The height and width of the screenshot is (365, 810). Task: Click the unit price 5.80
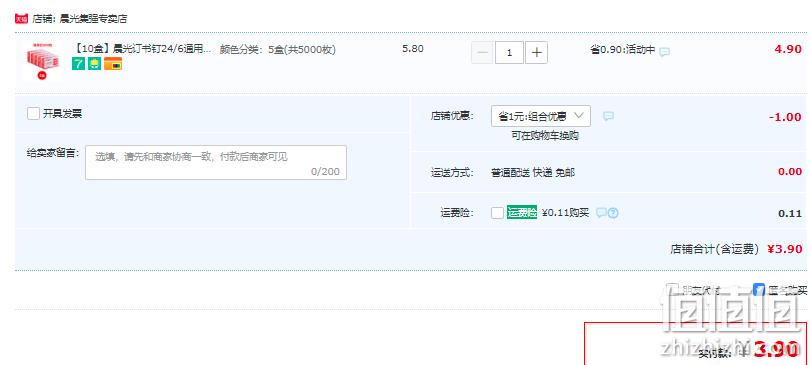tap(413, 49)
